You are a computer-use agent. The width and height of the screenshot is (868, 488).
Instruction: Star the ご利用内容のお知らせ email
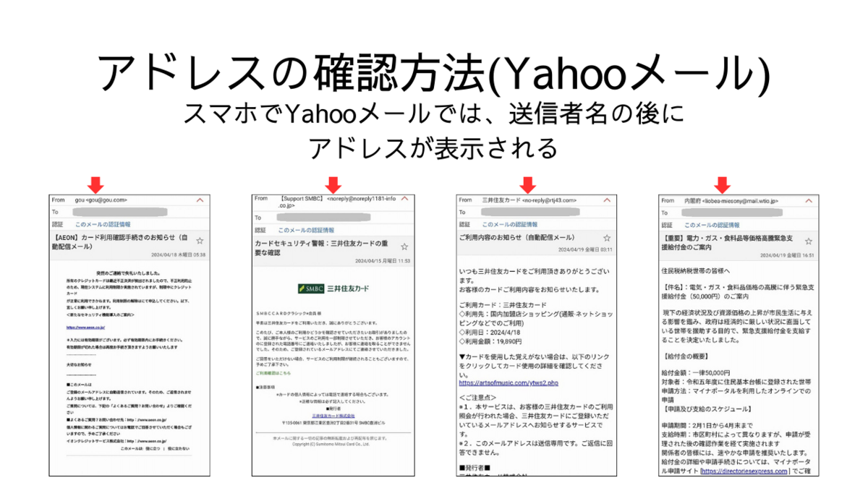(x=607, y=238)
